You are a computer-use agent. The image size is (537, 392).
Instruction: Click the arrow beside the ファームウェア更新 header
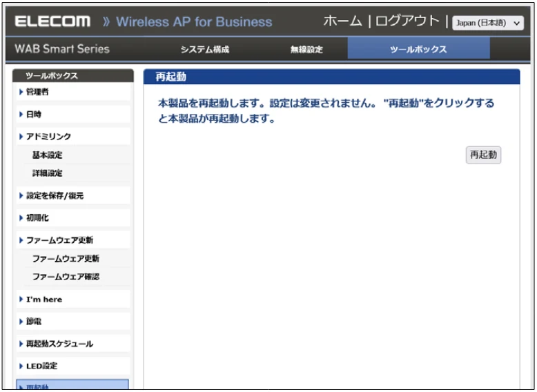coord(21,240)
